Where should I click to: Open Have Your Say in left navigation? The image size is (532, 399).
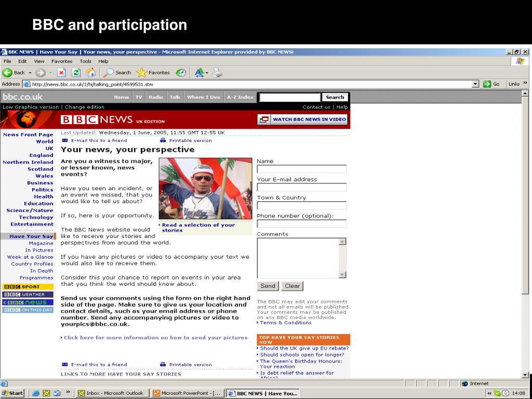coord(31,236)
